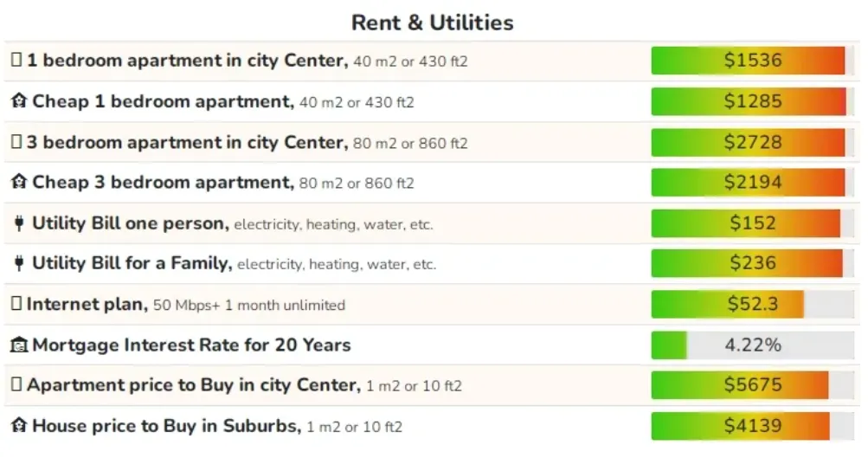This screenshot has height=458, width=868.
Task: Click the house icon beside Cheap 1 bedroom apartment
Action: pos(19,101)
